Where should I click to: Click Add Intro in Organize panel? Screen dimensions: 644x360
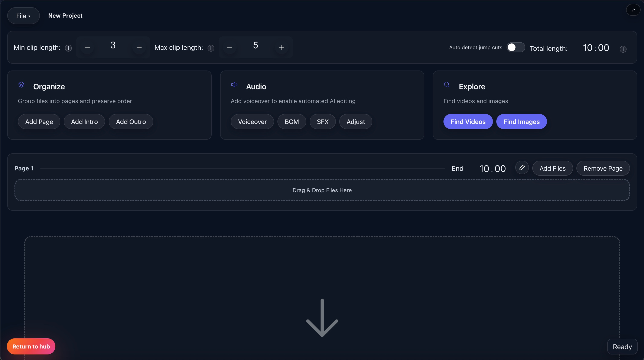[x=84, y=121]
